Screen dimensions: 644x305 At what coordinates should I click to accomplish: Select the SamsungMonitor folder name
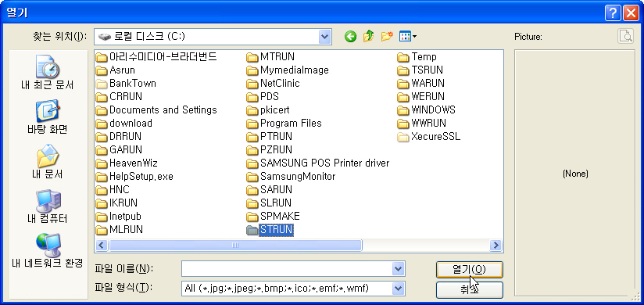298,177
